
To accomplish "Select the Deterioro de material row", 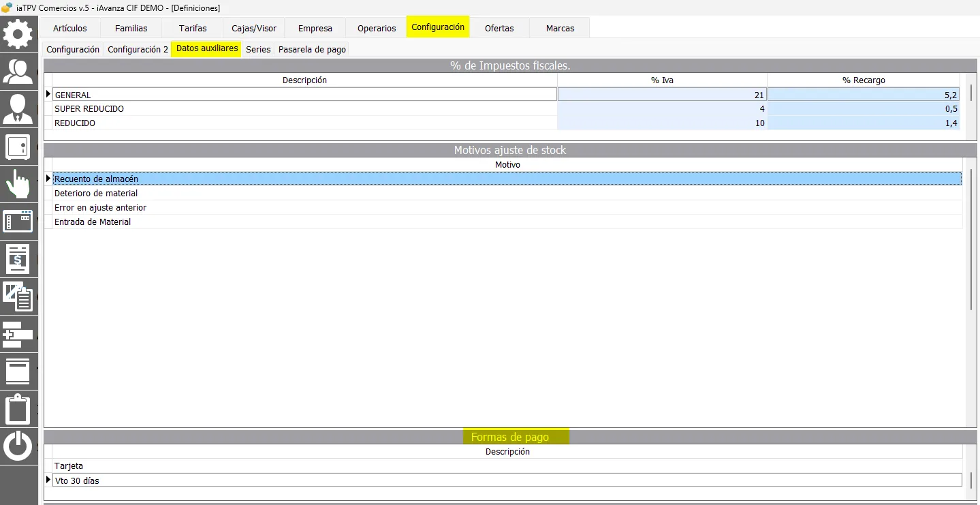I will (507, 194).
